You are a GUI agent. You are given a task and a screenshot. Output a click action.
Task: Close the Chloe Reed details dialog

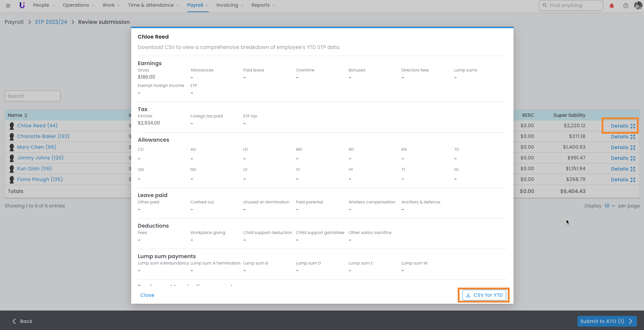point(147,295)
